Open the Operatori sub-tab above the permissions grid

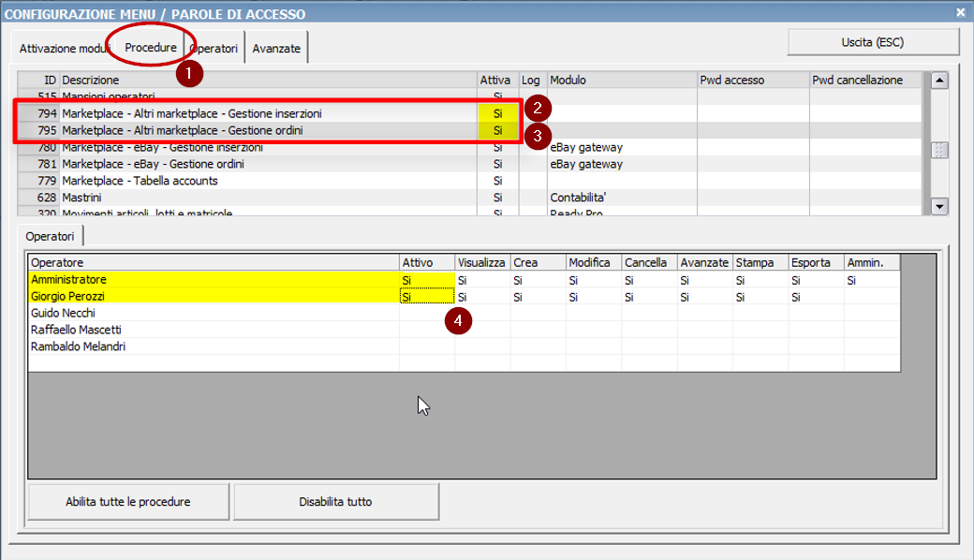(49, 237)
